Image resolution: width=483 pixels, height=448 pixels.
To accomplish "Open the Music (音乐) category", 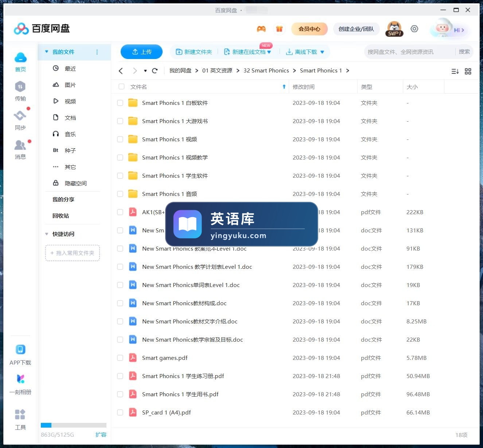I will [x=70, y=134].
